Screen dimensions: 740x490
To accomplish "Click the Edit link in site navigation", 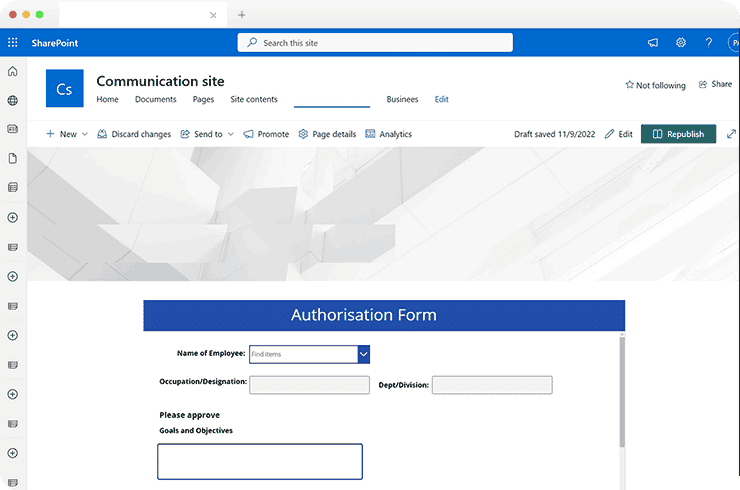I will pyautogui.click(x=441, y=100).
